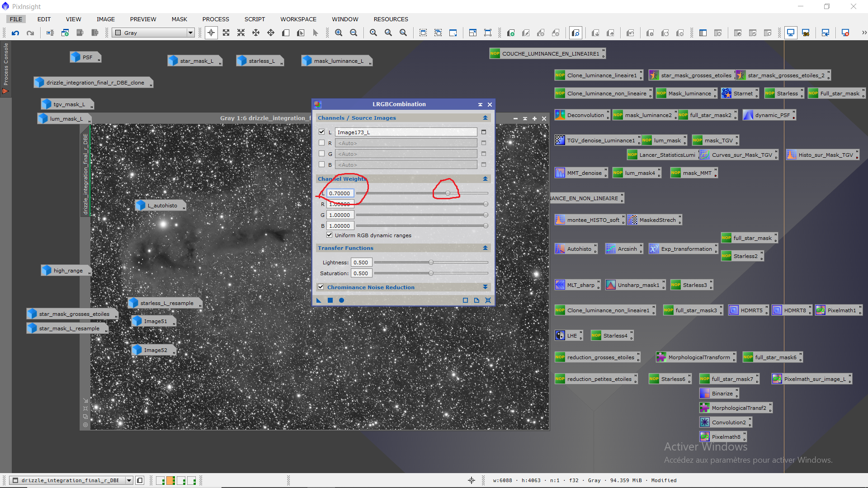This screenshot has height=488, width=868.
Task: Click the blue square icon in LRGBCombination
Action: pyautogui.click(x=330, y=300)
